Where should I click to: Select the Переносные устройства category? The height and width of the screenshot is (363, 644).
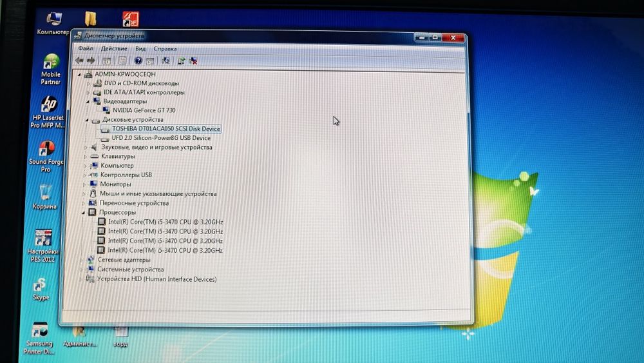[x=134, y=203]
